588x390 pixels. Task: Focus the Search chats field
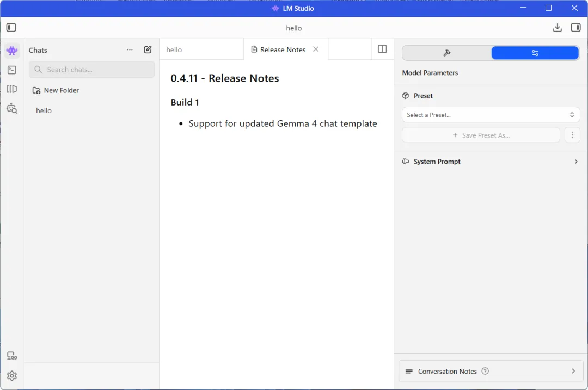(91, 70)
